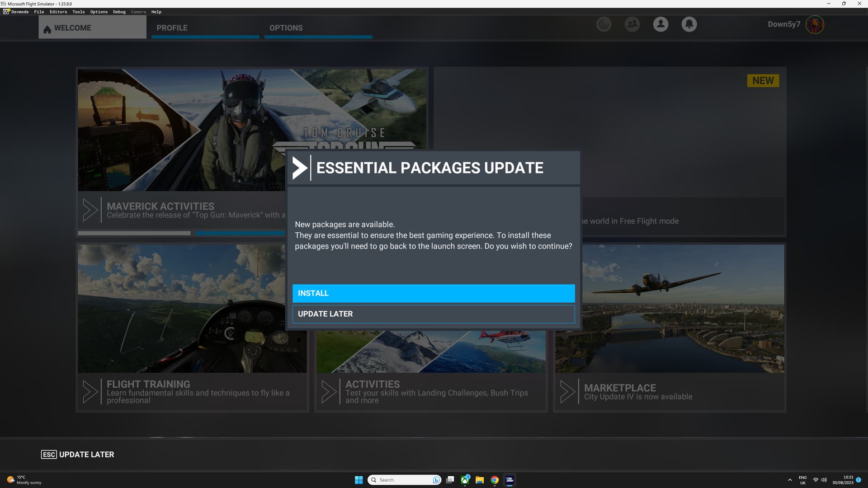Image resolution: width=868 pixels, height=488 pixels.
Task: Select the second blue carousel indicator bar
Action: [x=240, y=233]
